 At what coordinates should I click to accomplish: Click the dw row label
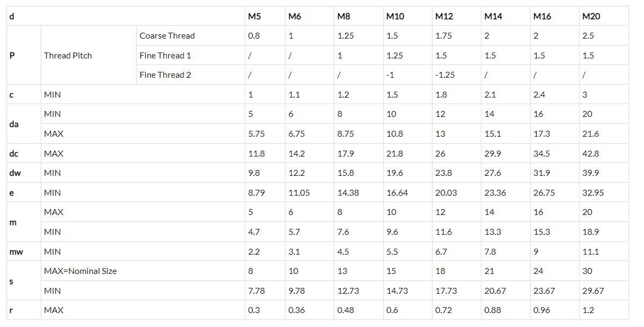point(14,173)
